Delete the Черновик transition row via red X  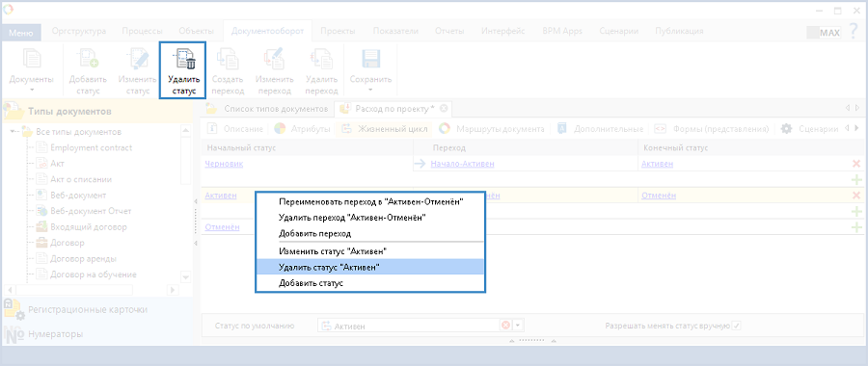[856, 164]
